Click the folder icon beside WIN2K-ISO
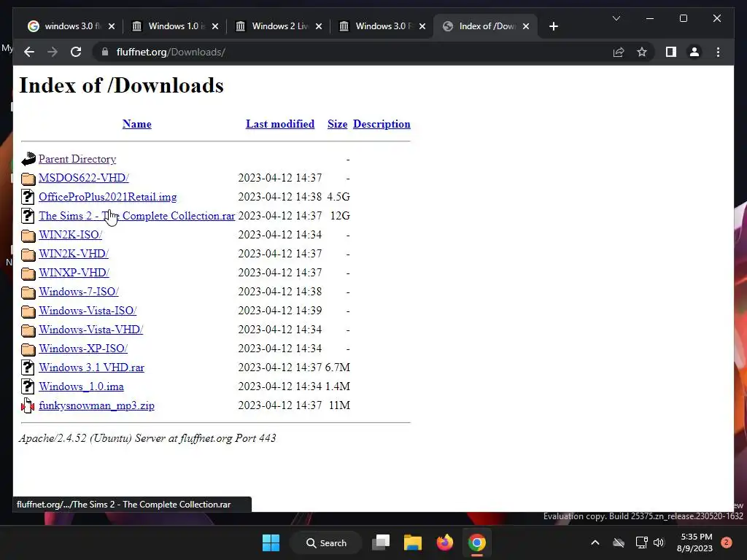747x560 pixels. 28,236
